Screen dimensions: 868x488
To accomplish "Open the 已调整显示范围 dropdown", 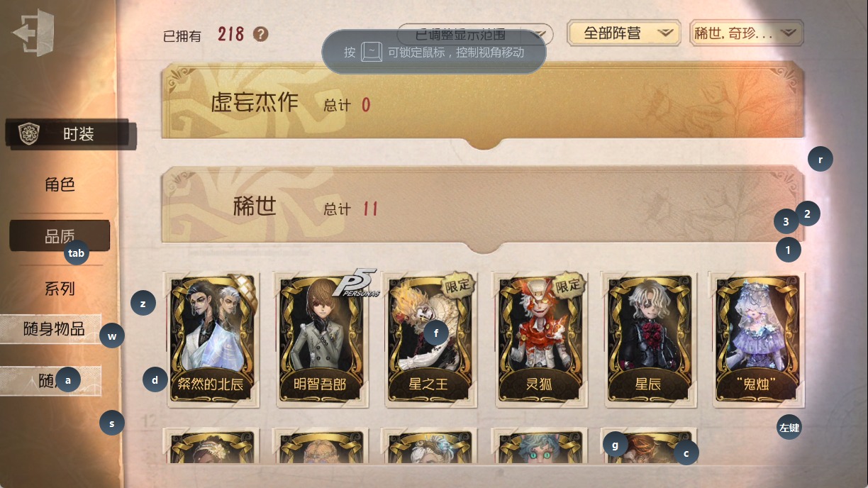I will [x=475, y=33].
